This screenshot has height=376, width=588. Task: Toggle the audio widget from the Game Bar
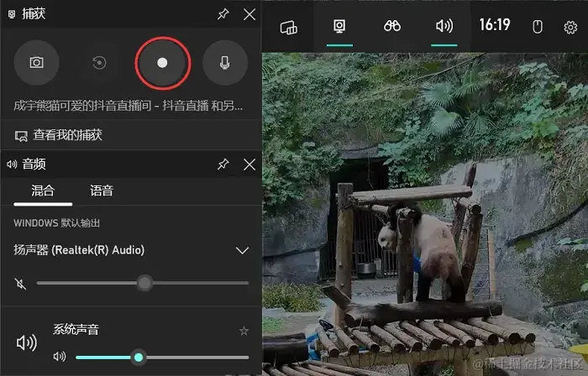[444, 26]
